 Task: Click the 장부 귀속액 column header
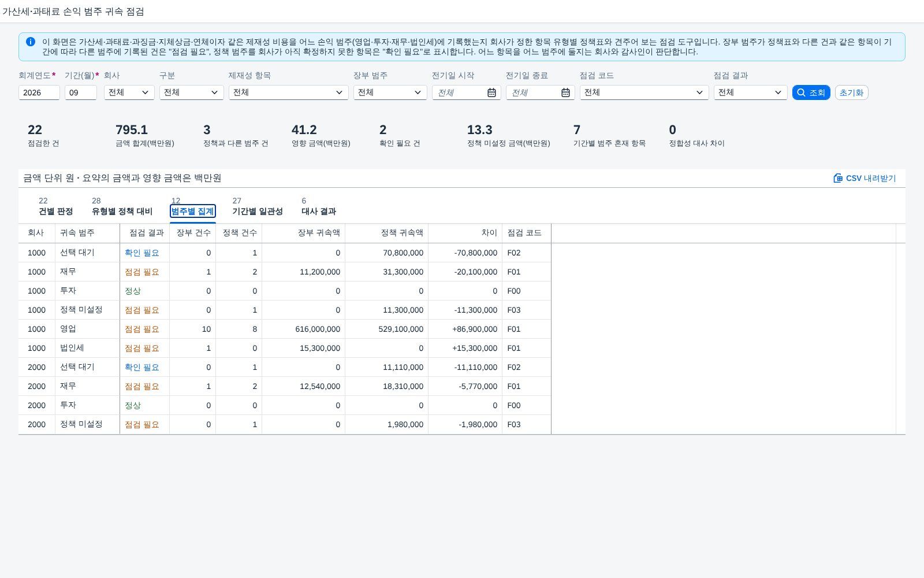point(303,233)
